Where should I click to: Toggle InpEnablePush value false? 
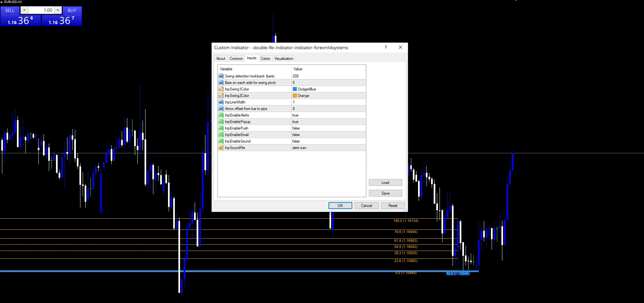point(329,128)
